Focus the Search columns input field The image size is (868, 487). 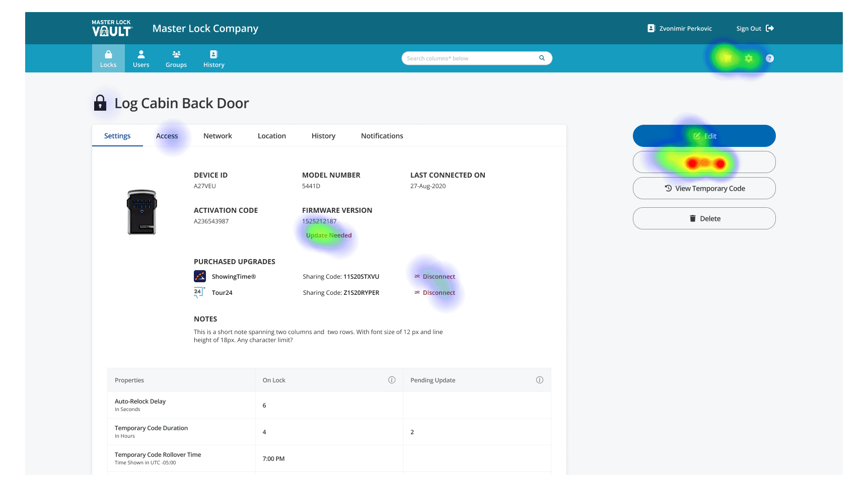point(477,58)
